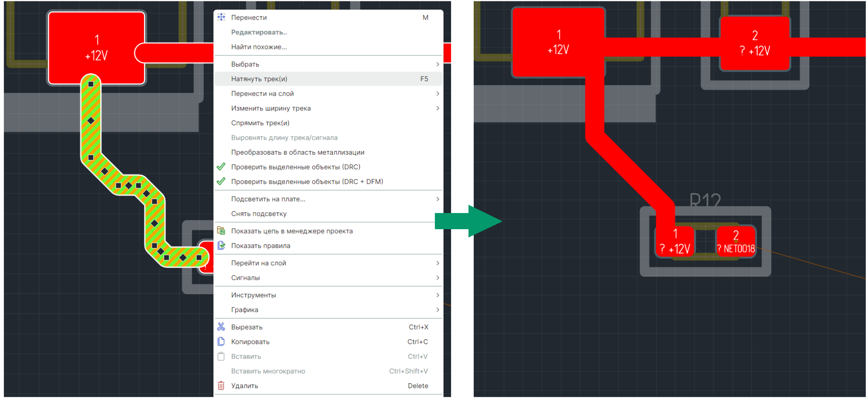
Task: Select Снять подсветку in the context menu
Action: (328, 213)
